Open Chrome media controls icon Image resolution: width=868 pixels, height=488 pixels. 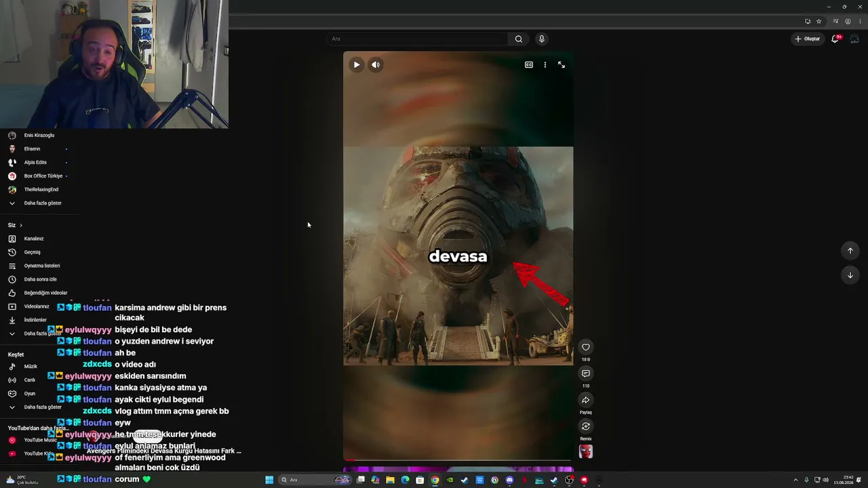point(835,21)
